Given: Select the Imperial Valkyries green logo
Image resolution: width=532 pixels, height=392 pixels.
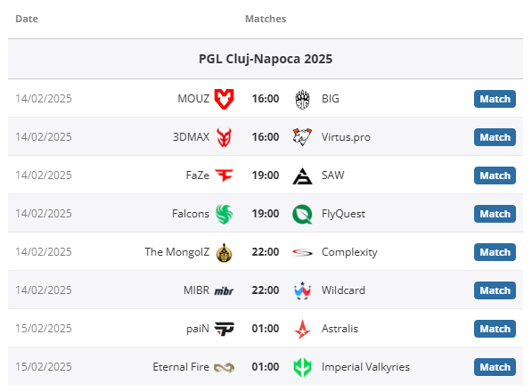Looking at the screenshot, I should (302, 367).
